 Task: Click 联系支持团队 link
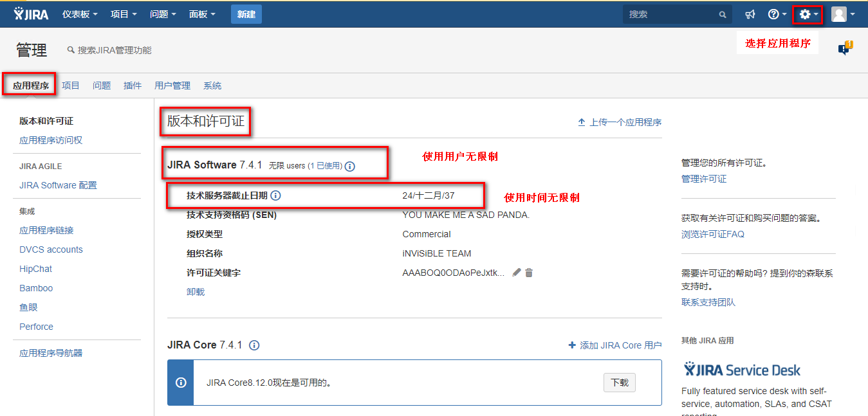(708, 302)
